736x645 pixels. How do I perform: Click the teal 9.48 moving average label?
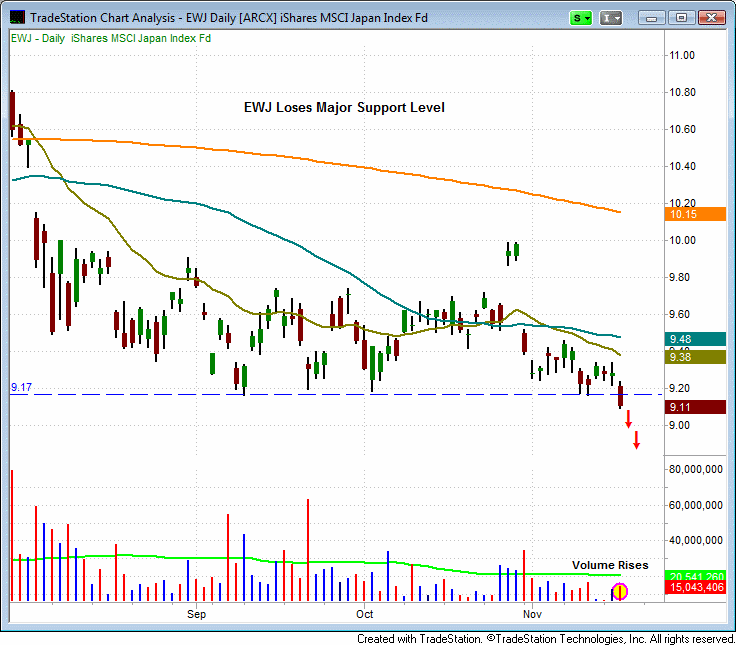(695, 339)
